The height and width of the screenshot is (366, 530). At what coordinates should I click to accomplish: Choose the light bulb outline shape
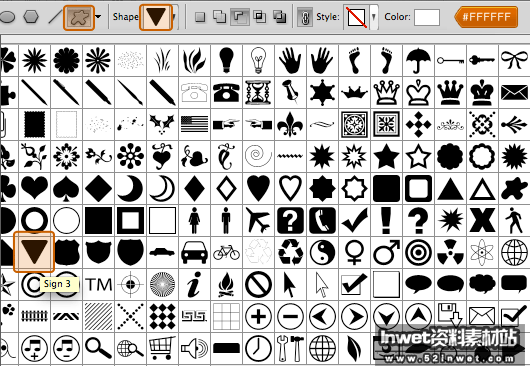pos(258,60)
